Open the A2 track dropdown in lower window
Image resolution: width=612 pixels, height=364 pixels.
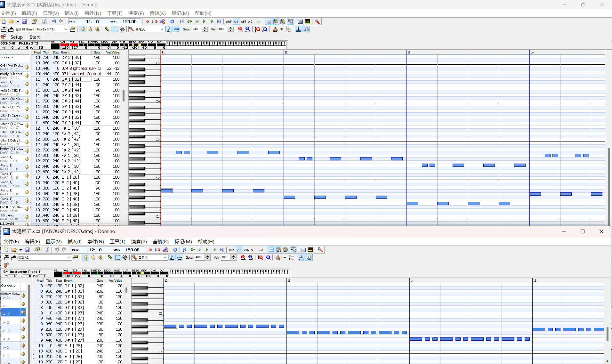click(x=69, y=257)
